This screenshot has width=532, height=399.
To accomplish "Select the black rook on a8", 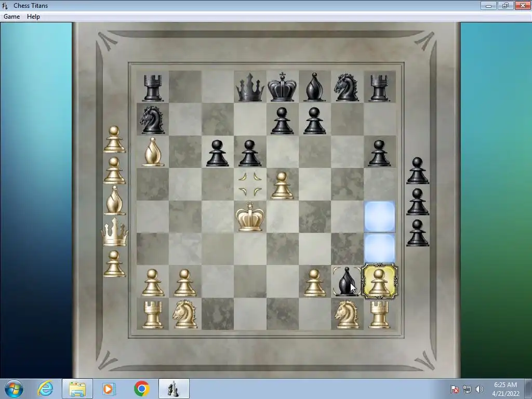I will (x=152, y=88).
